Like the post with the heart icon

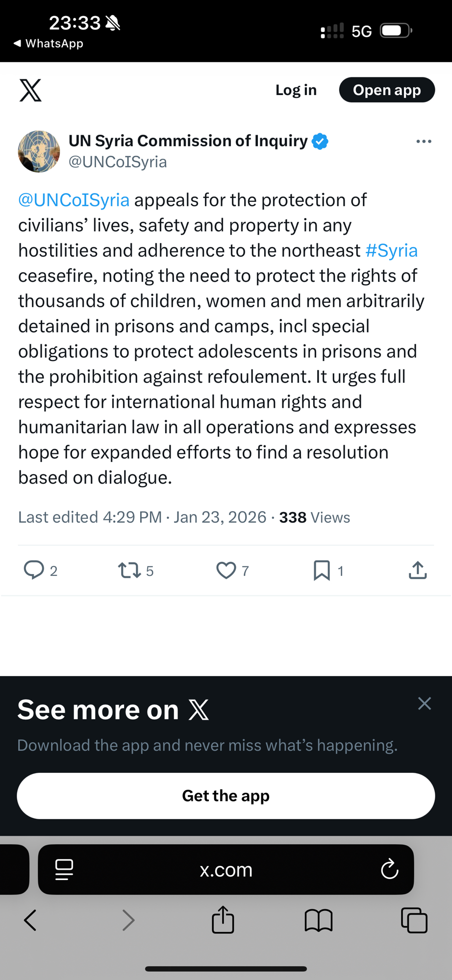[x=226, y=570]
